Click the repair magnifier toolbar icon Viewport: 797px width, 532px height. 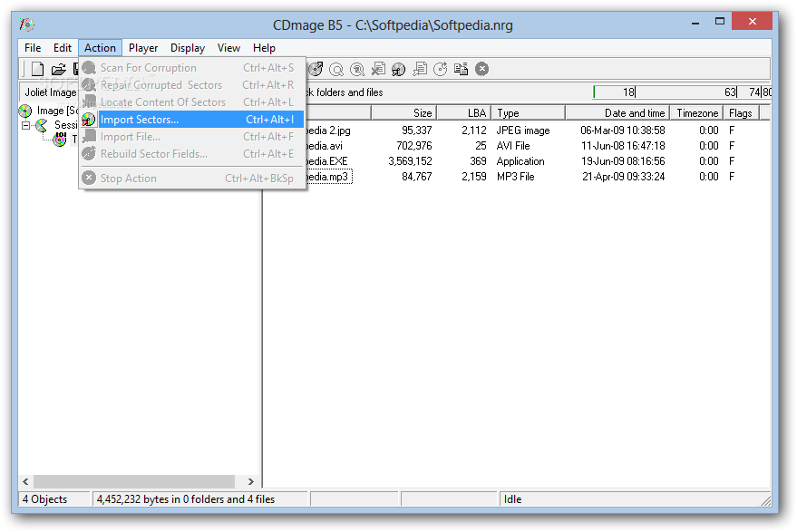click(x=357, y=69)
